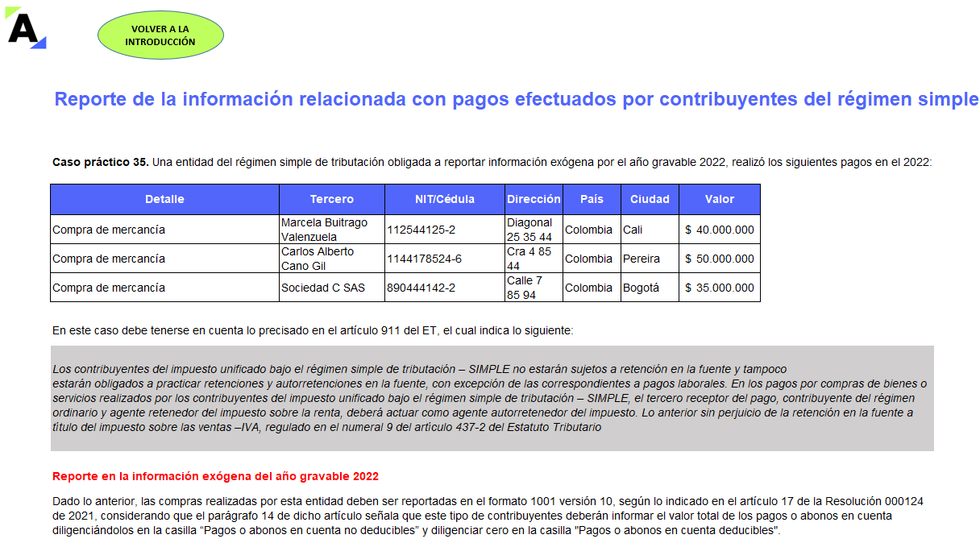980x543 pixels.
Task: Select address cell Cra 4 85 44
Action: (x=534, y=259)
